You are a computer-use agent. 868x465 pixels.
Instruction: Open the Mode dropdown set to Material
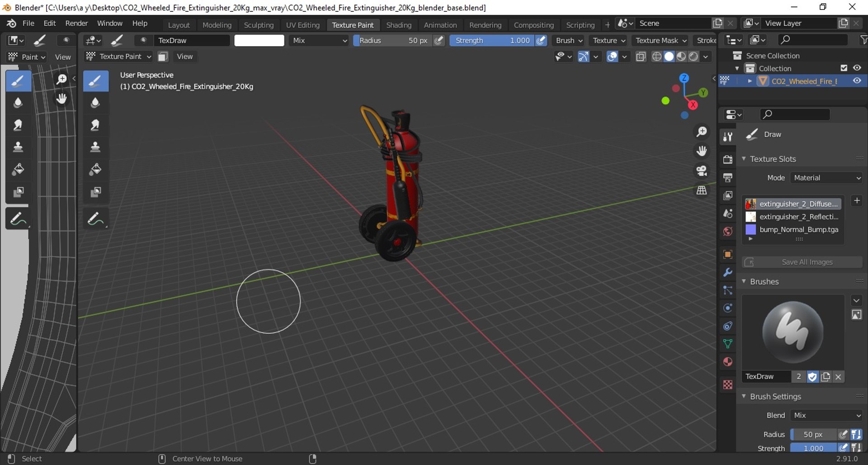[x=826, y=178]
